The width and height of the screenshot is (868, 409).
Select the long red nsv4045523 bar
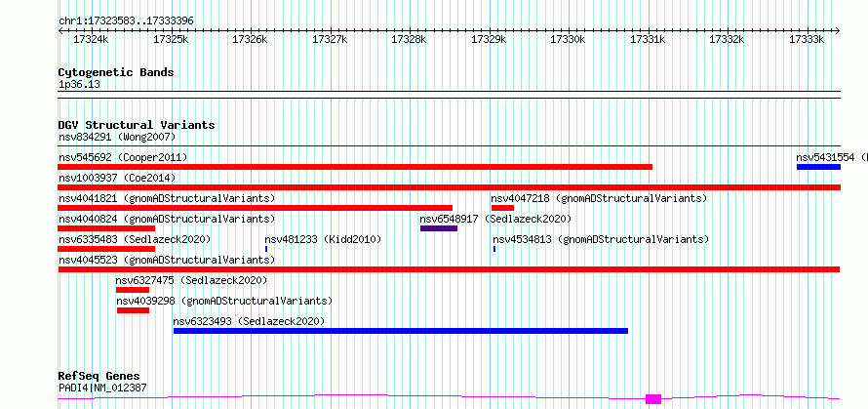(x=449, y=269)
